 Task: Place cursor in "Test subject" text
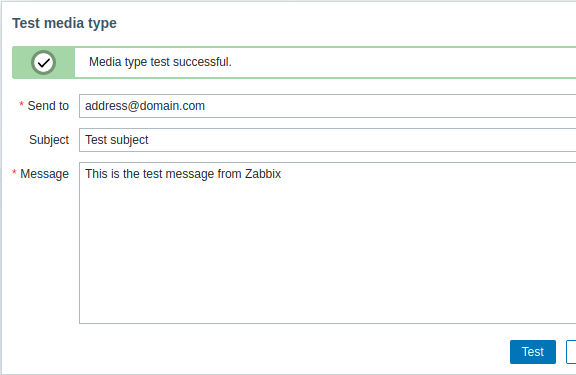(117, 140)
